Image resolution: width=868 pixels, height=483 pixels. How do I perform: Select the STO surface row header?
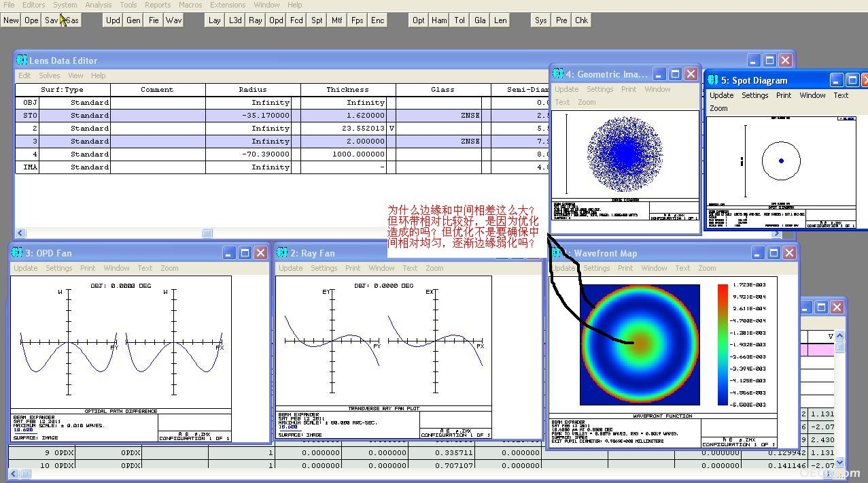click(28, 116)
